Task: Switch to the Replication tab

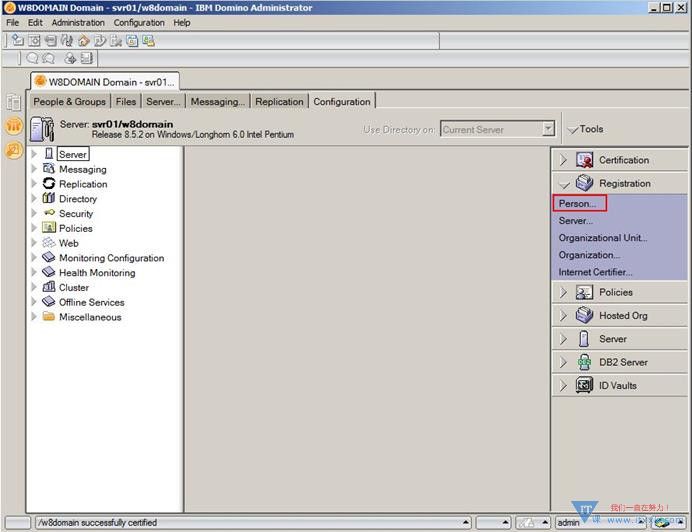Action: point(279,102)
